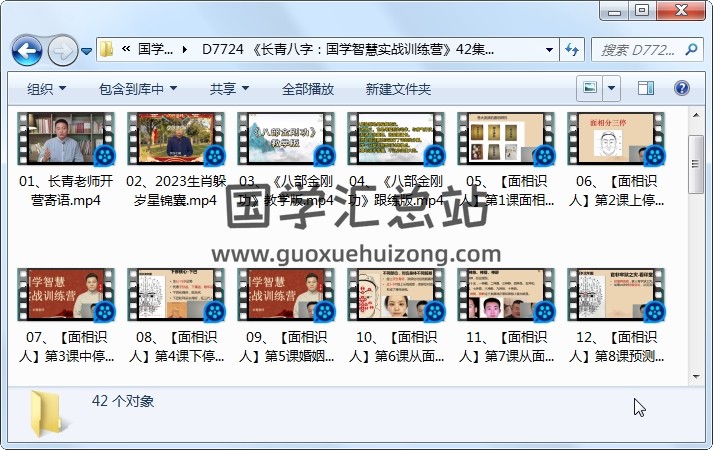Select video 04 八部金刚功跟练版 thumbnail
This screenshot has width=713, height=450.
(x=396, y=139)
